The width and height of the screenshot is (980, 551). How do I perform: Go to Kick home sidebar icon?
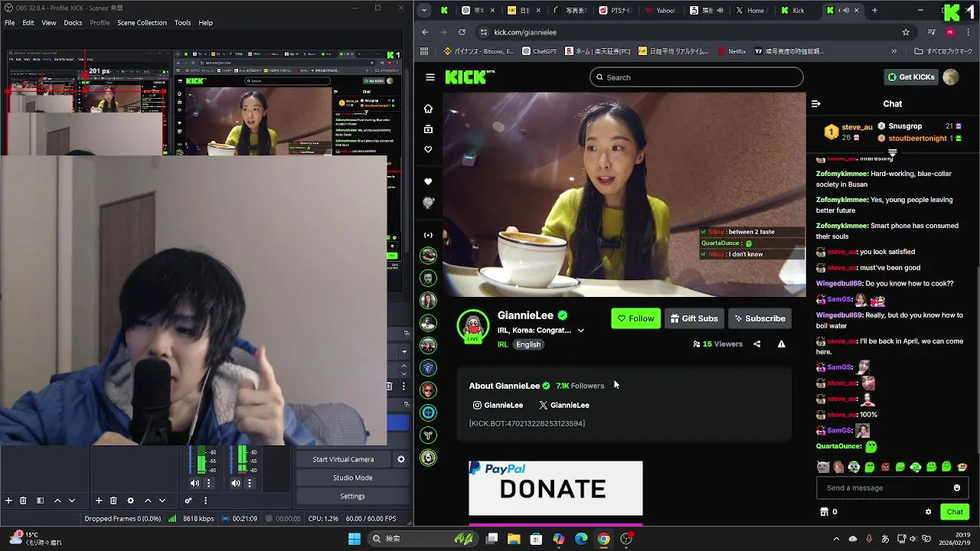428,109
